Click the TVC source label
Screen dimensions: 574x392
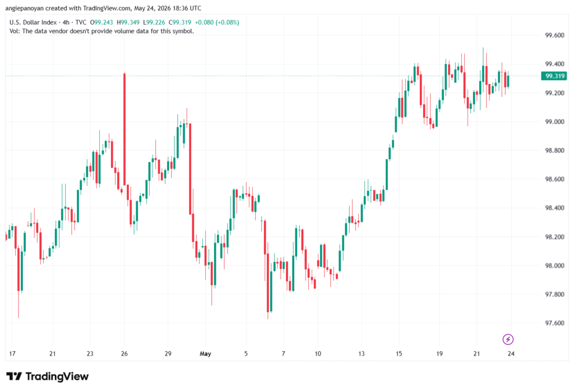(81, 22)
